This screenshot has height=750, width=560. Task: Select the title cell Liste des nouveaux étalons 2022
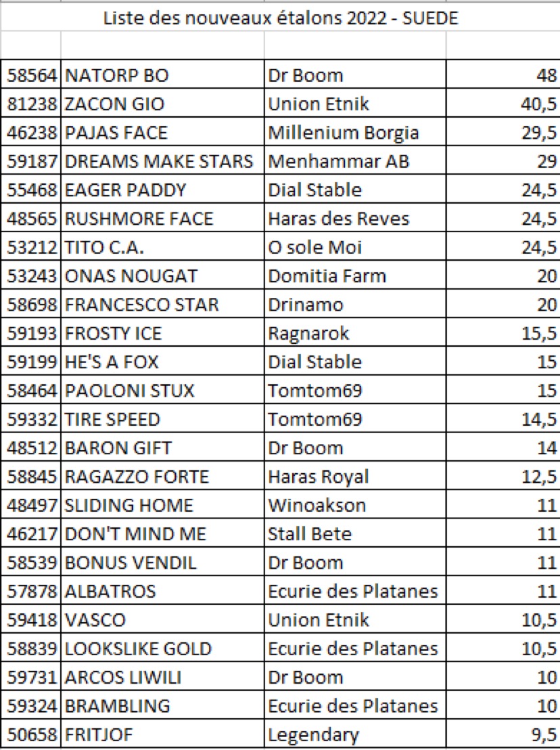click(x=280, y=18)
